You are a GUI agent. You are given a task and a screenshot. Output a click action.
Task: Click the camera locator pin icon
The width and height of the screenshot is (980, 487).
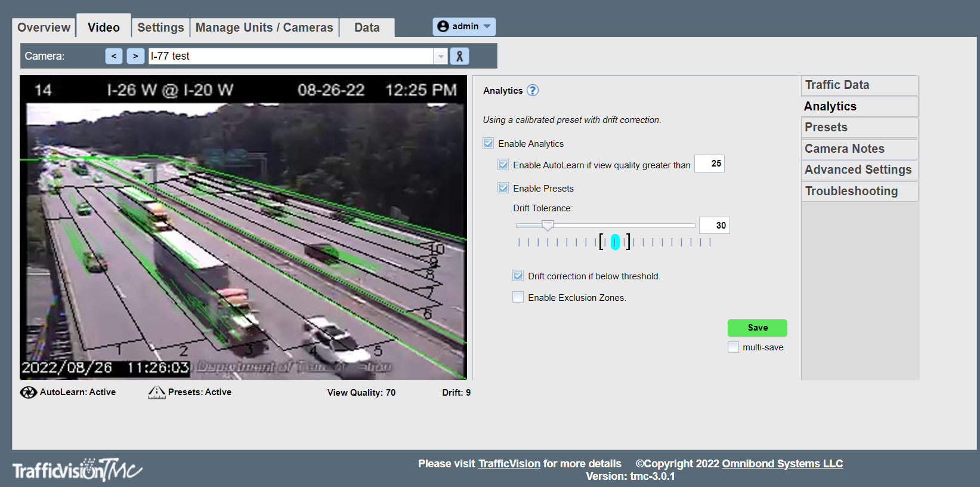459,56
